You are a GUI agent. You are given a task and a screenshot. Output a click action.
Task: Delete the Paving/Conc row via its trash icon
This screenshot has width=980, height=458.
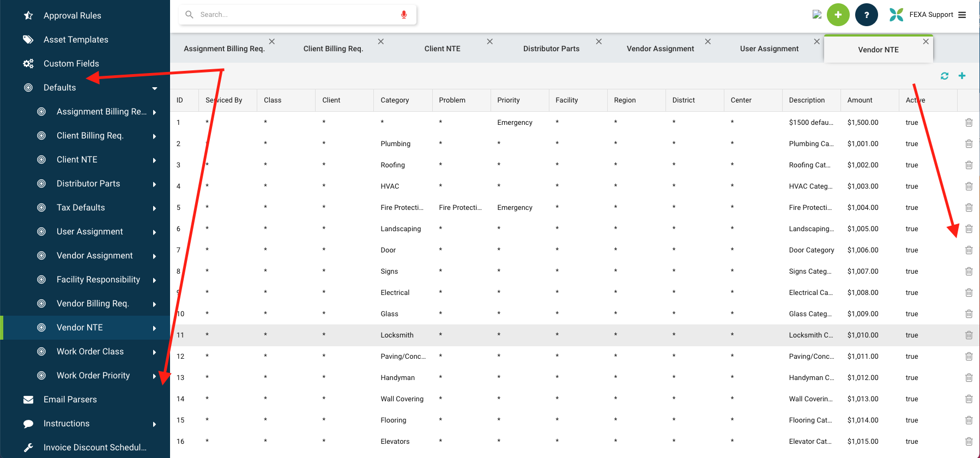coord(969,357)
